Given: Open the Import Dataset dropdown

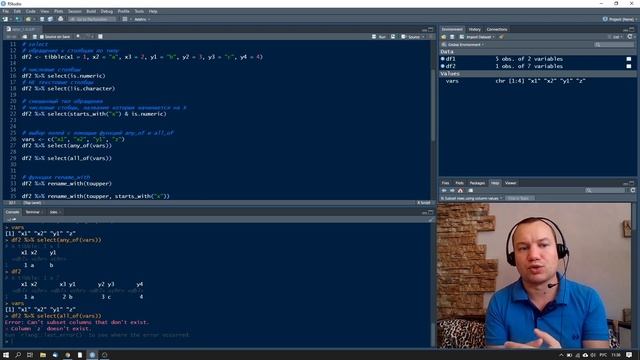Looking at the screenshot, I should pos(477,37).
